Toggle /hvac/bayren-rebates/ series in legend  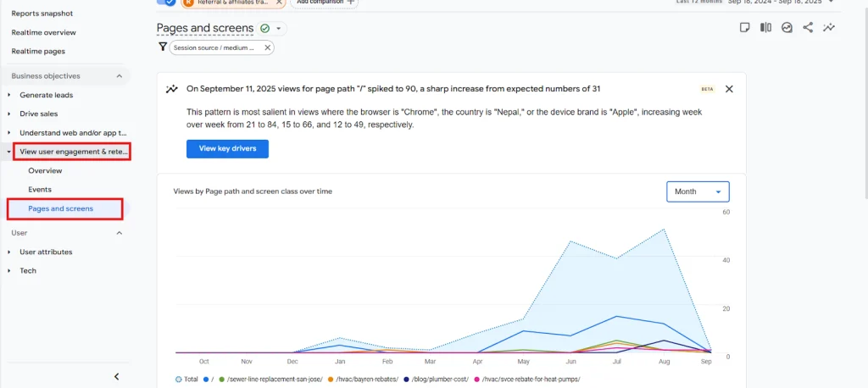[x=363, y=379]
